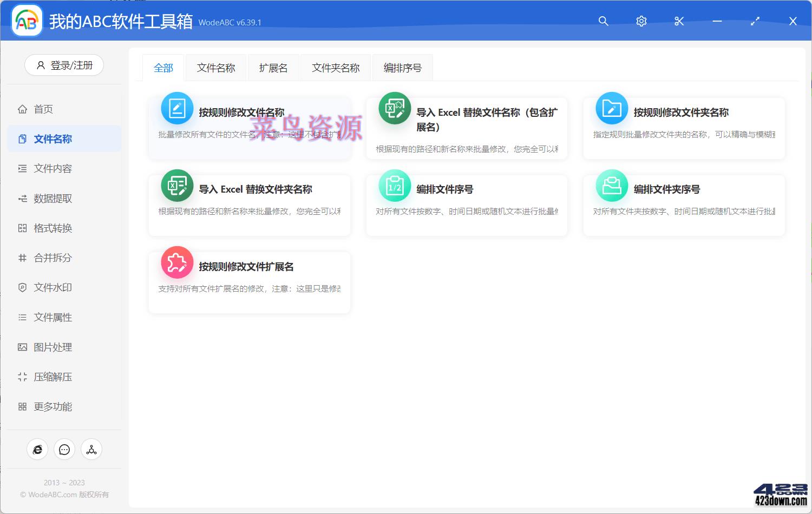The image size is (812, 514).
Task: Open the settings gear icon
Action: (641, 21)
